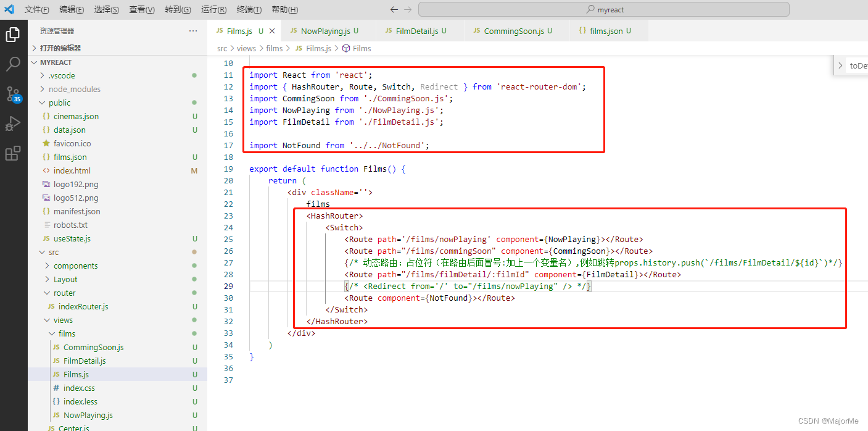Open robots.txt in file tree

117,225
